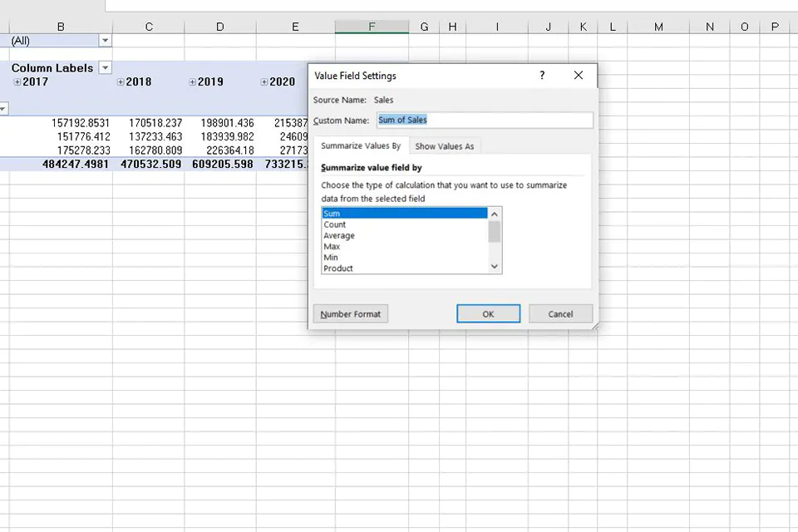This screenshot has width=798, height=532.
Task: Open the (All) report filter dropdown
Action: pos(105,40)
